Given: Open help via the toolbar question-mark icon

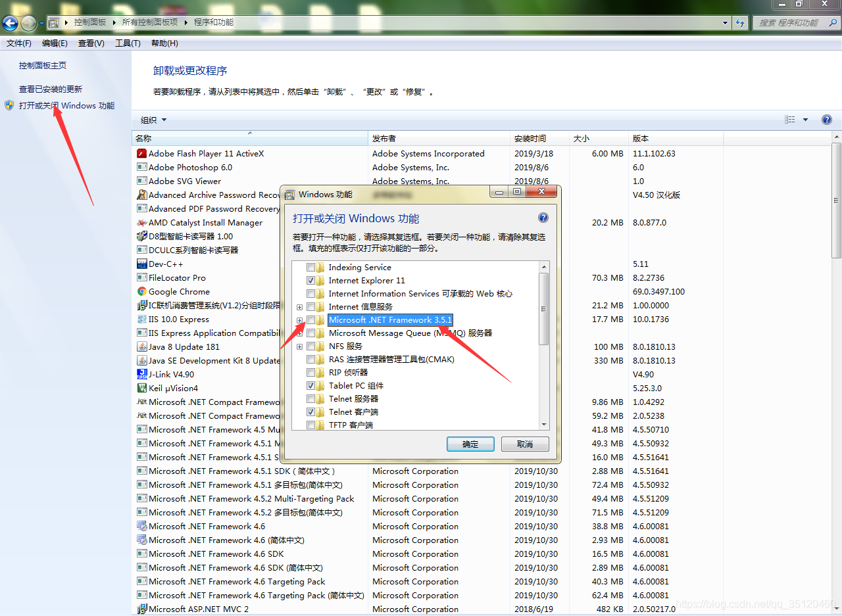Looking at the screenshot, I should tap(827, 120).
